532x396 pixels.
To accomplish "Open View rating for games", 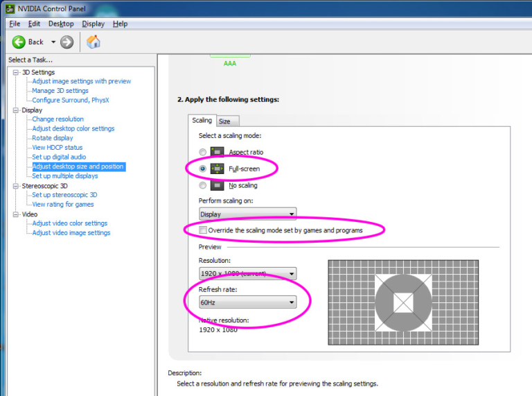I will (x=63, y=205).
